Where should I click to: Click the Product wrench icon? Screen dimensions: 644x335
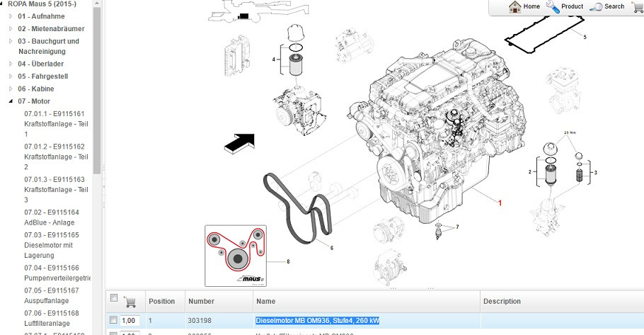click(x=553, y=6)
